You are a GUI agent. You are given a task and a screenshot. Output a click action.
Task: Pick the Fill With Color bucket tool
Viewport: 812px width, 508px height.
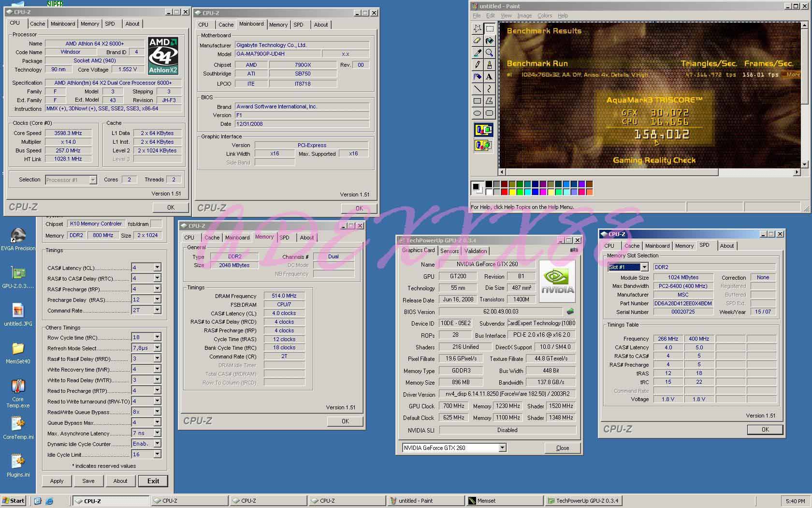tap(489, 41)
